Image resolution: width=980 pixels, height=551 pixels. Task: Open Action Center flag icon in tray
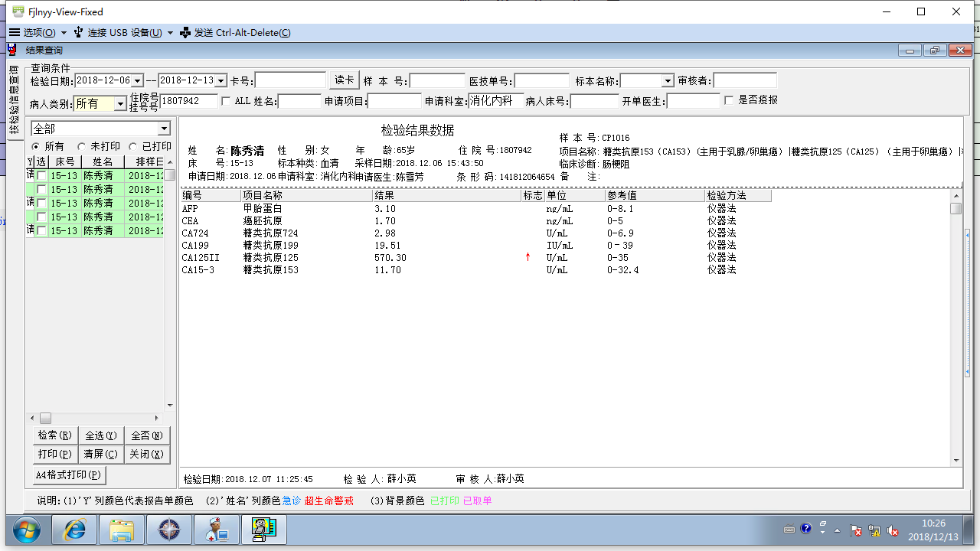click(x=857, y=530)
